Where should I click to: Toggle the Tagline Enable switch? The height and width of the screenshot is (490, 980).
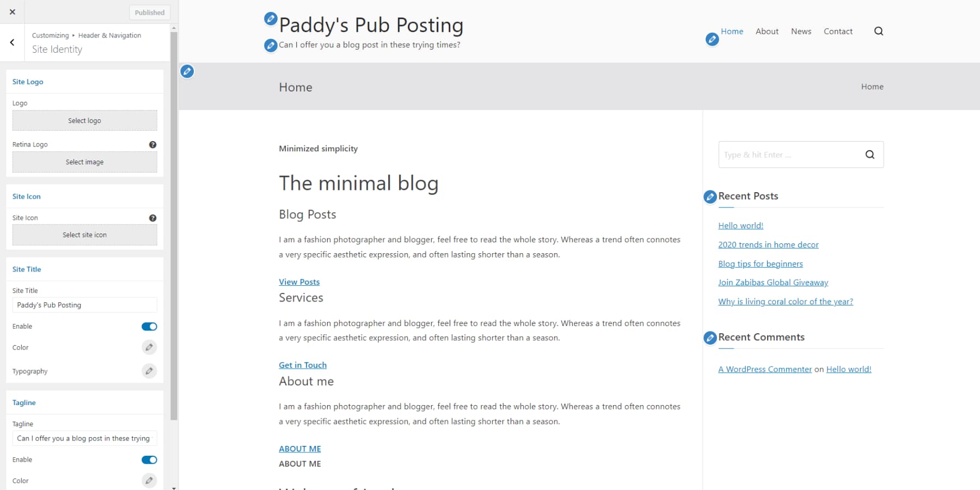(x=149, y=460)
